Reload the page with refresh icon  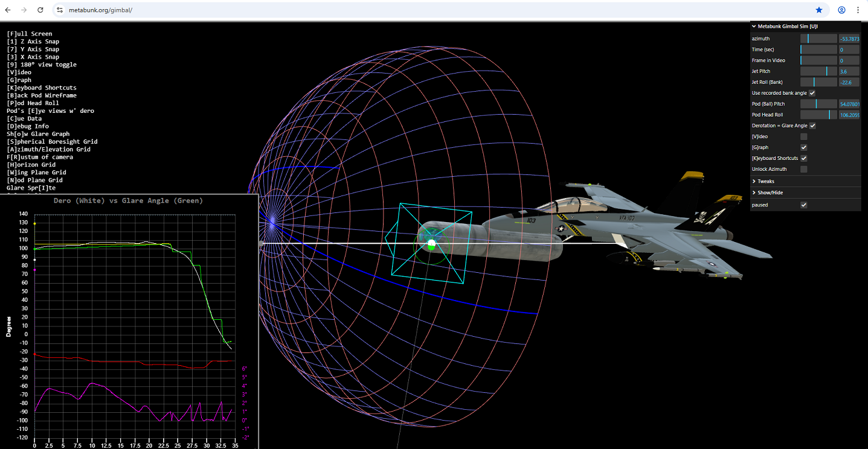[x=40, y=10]
